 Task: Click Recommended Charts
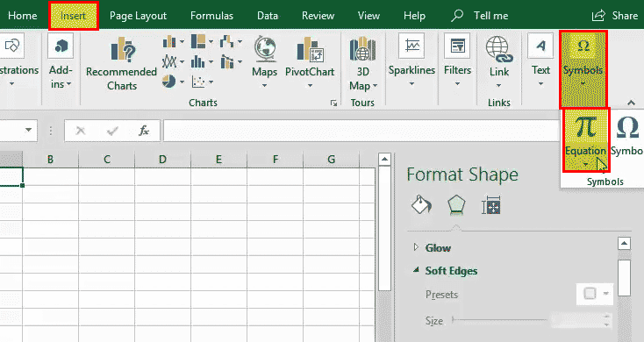(x=122, y=64)
